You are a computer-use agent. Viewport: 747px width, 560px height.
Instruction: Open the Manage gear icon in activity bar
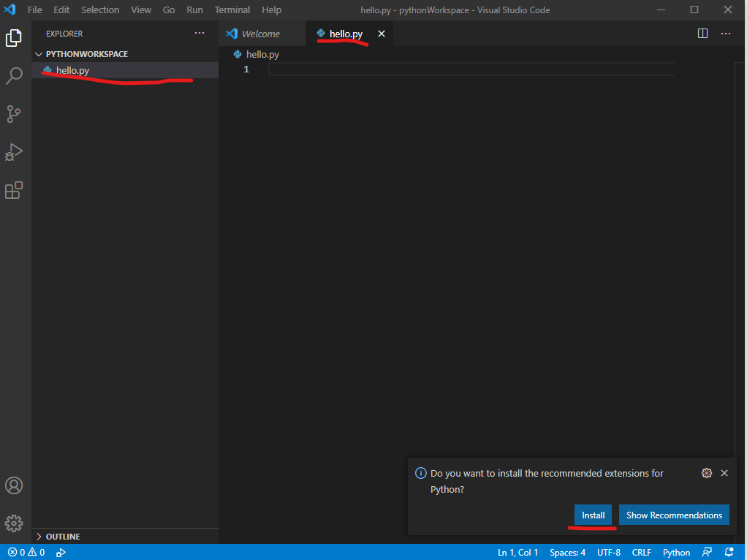(14, 523)
